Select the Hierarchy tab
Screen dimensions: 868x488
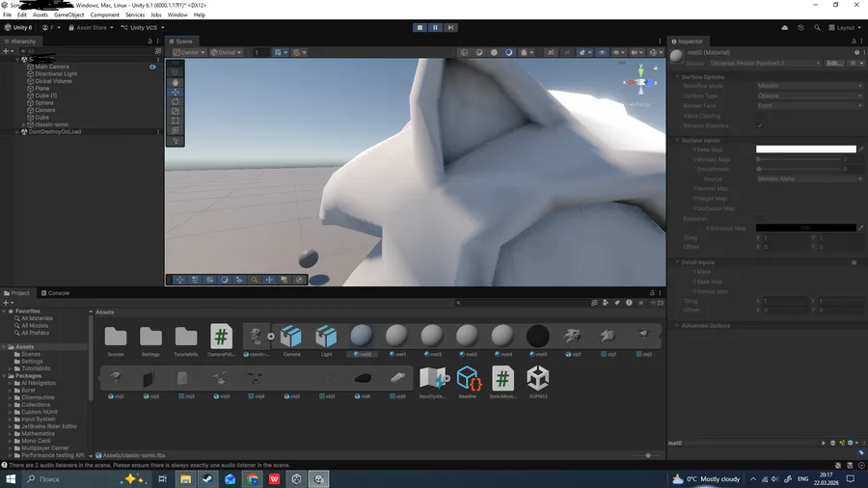pos(20,41)
